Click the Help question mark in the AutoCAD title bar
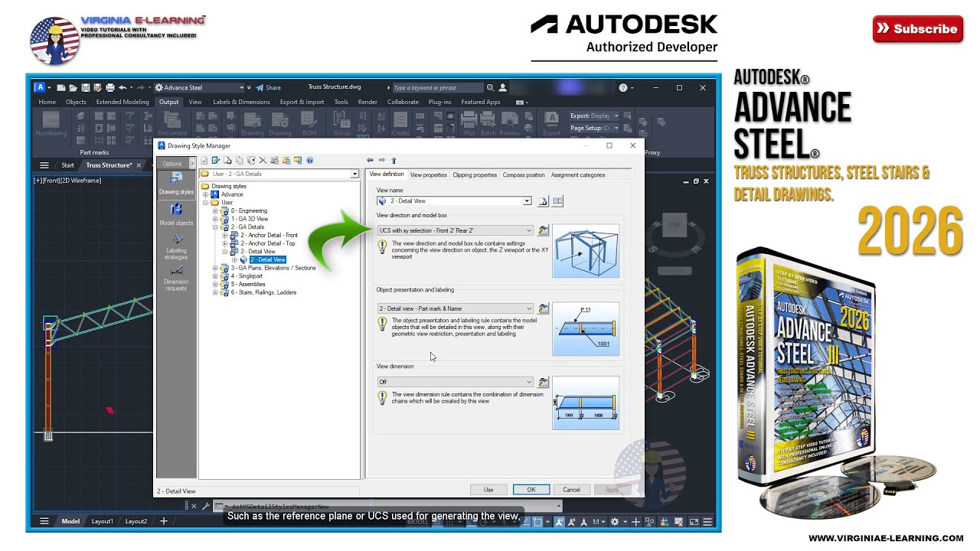980x551 pixels. (x=622, y=87)
